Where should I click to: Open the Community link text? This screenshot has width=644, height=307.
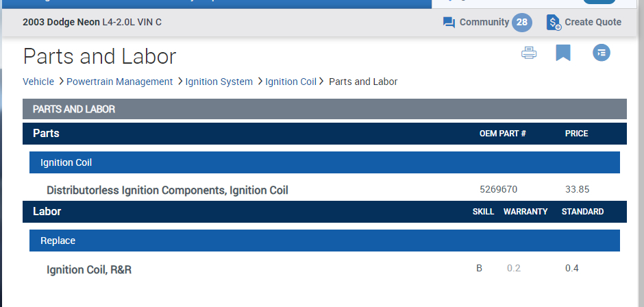point(484,22)
